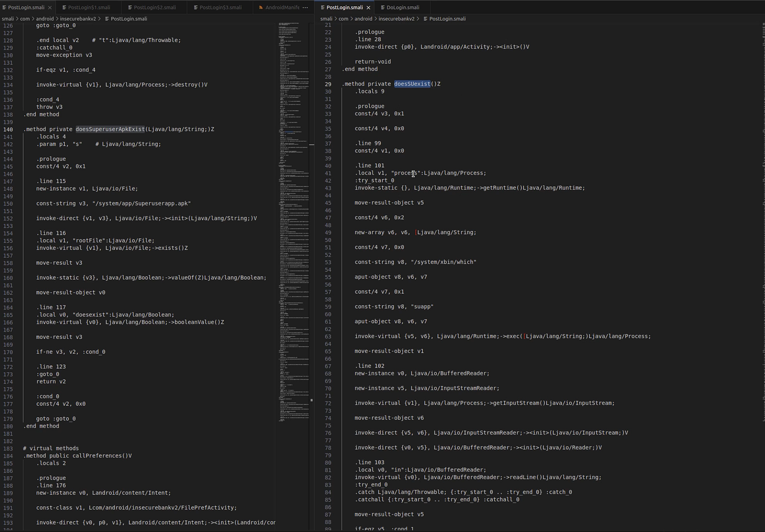Click the PostLogin.smali breadcrumb file icon
This screenshot has width=765, height=532.
[106, 19]
